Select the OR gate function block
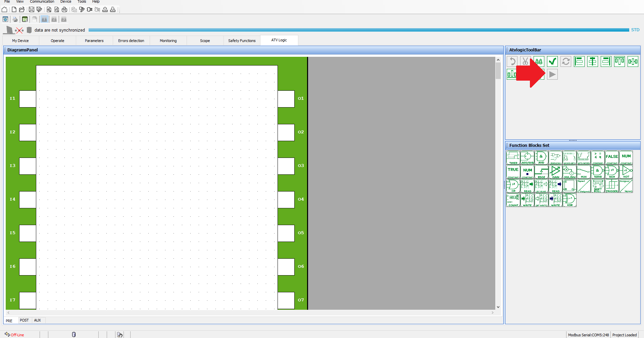644x338 pixels. (x=513, y=186)
